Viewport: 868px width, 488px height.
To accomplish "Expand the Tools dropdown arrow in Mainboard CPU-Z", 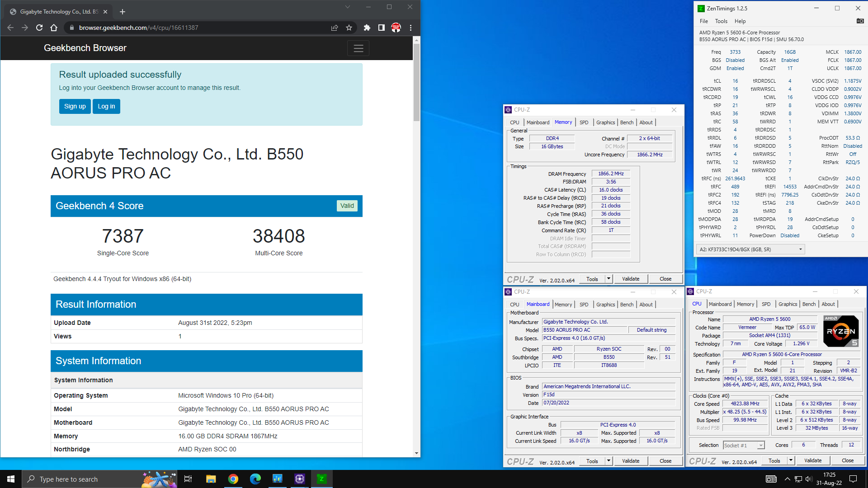I will [x=609, y=461].
